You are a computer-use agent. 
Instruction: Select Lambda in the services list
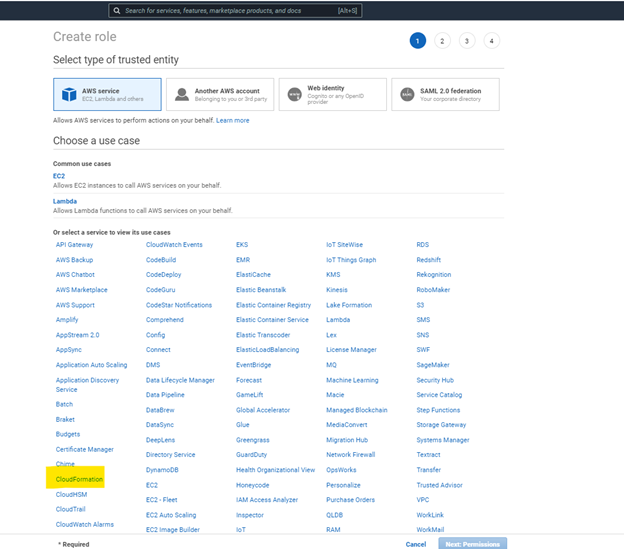click(338, 319)
